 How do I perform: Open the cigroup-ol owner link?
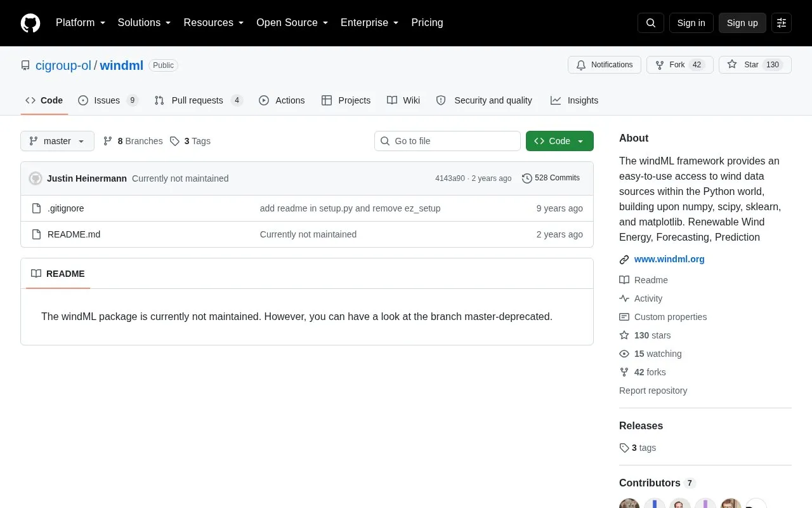(x=63, y=65)
